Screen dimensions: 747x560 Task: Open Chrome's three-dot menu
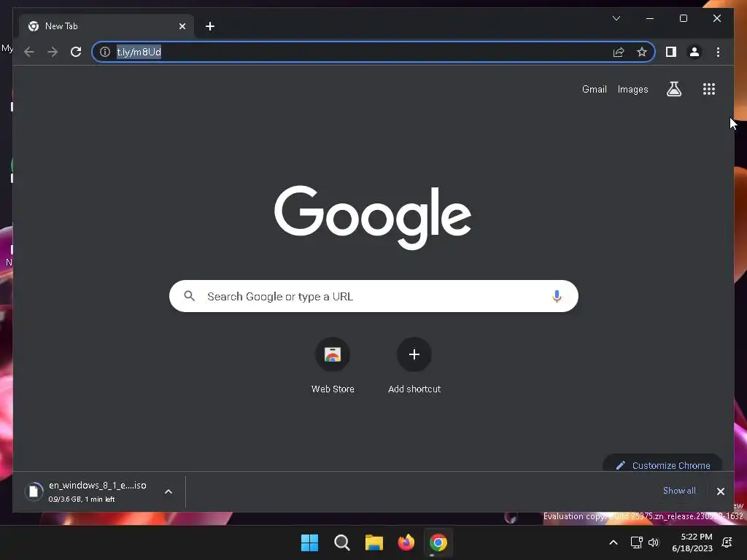click(x=718, y=52)
